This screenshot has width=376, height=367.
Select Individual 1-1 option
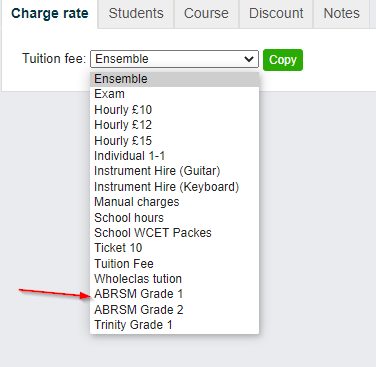[174, 156]
